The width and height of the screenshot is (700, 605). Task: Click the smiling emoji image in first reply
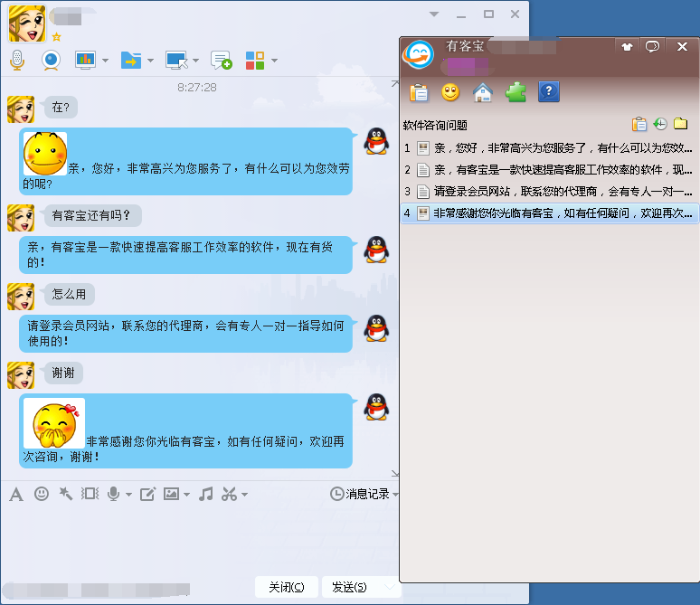(x=45, y=154)
